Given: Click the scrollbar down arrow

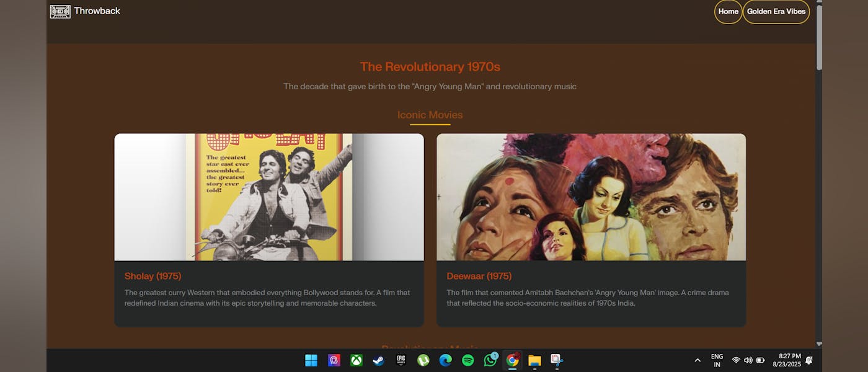Looking at the screenshot, I should pyautogui.click(x=819, y=344).
